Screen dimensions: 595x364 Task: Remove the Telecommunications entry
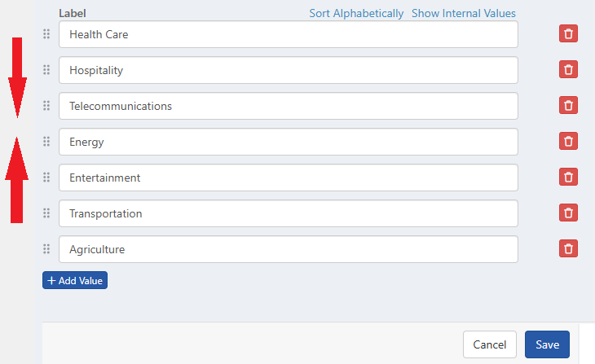(x=568, y=106)
